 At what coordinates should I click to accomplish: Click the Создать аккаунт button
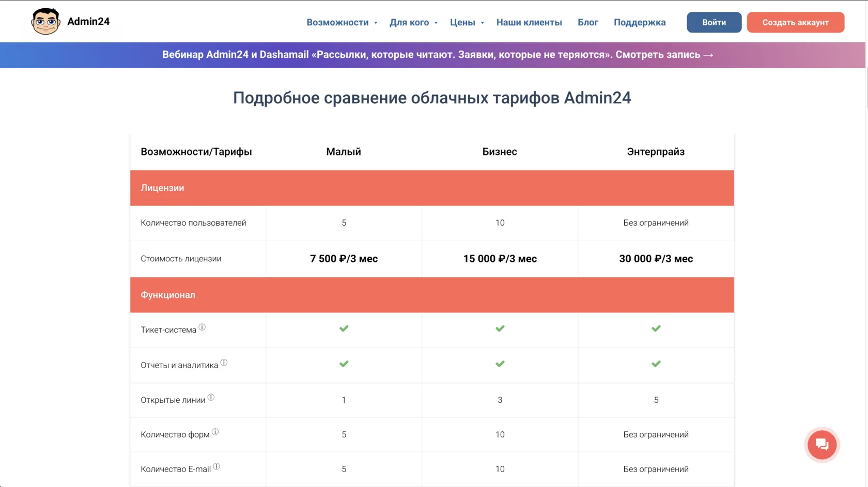[795, 22]
